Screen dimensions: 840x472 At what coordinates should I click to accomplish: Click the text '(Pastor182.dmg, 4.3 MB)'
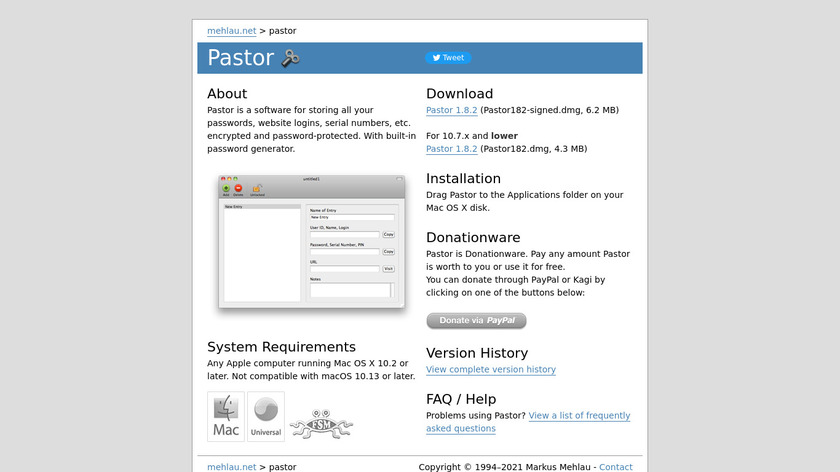pos(534,149)
